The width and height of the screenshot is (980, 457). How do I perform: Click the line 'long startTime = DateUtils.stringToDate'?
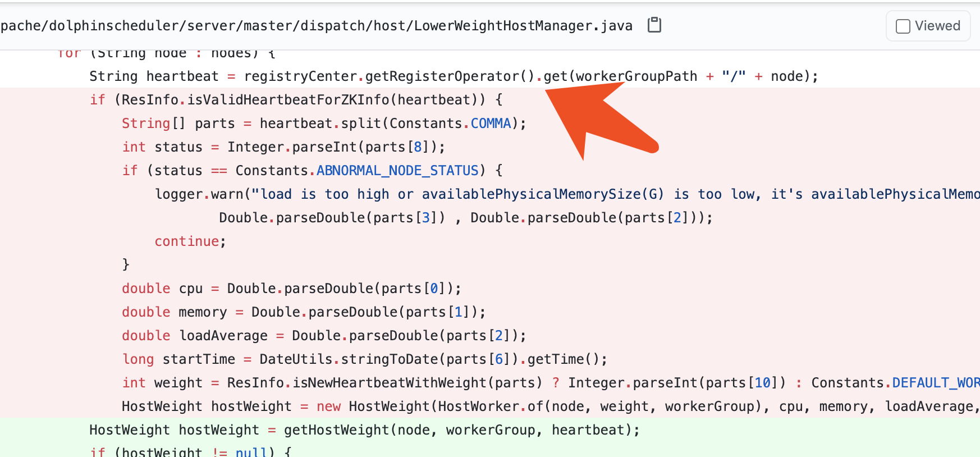point(364,359)
